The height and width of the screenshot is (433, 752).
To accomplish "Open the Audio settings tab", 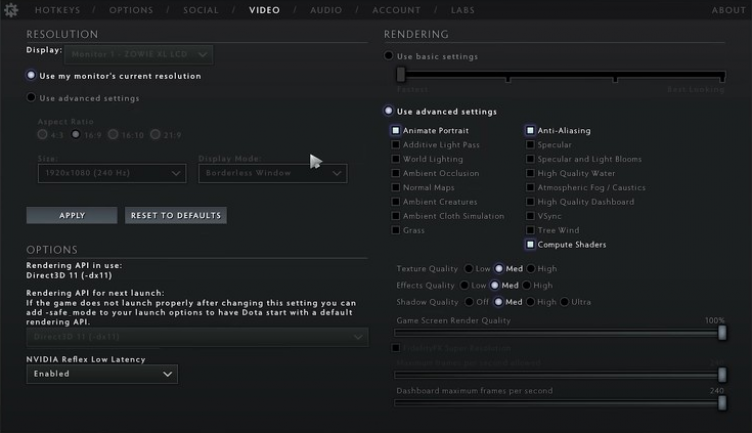I will (326, 10).
